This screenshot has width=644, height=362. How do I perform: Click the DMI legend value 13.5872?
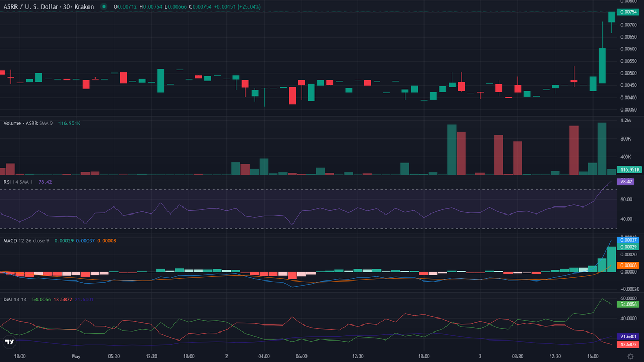click(x=64, y=299)
